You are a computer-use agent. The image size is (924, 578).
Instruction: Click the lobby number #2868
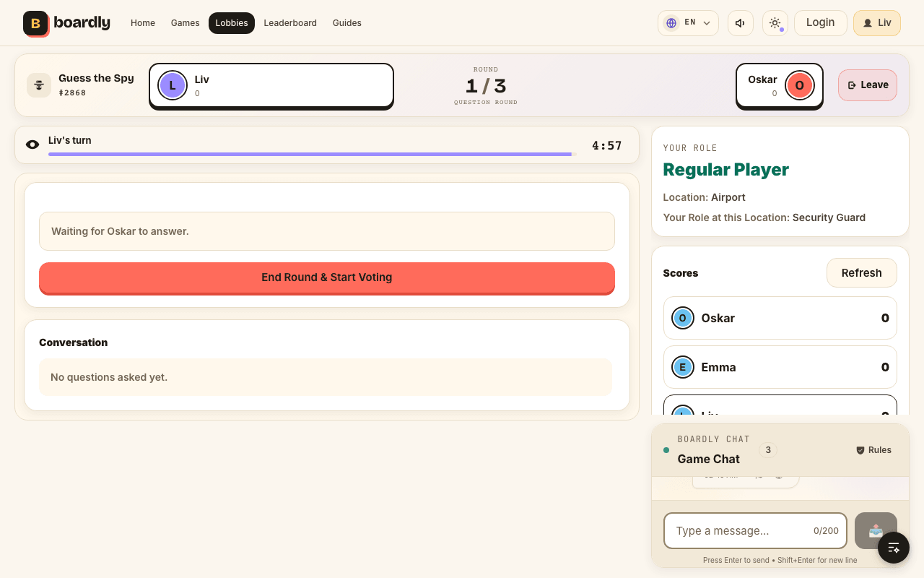click(x=72, y=92)
